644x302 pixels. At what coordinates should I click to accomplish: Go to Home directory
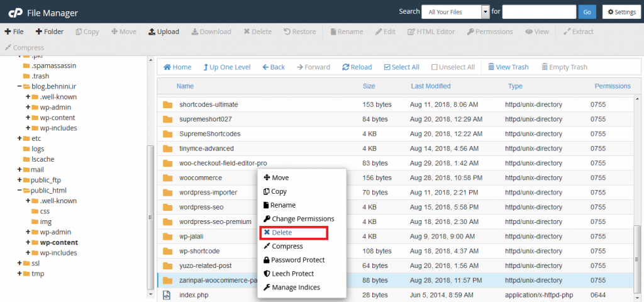tap(177, 67)
